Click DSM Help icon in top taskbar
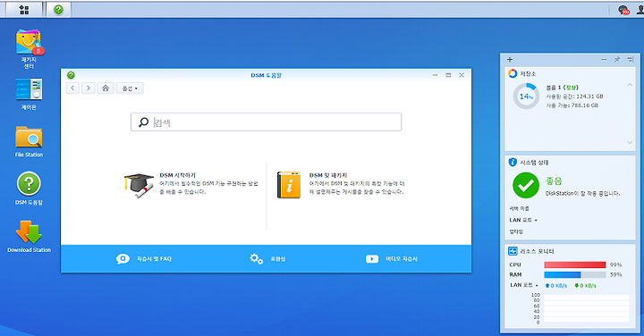644x336 pixels. 58,10
